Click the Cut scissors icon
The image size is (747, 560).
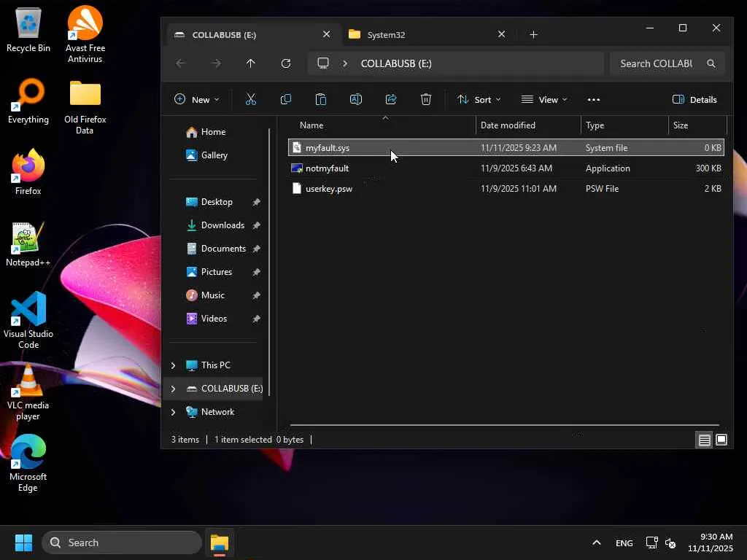251,99
